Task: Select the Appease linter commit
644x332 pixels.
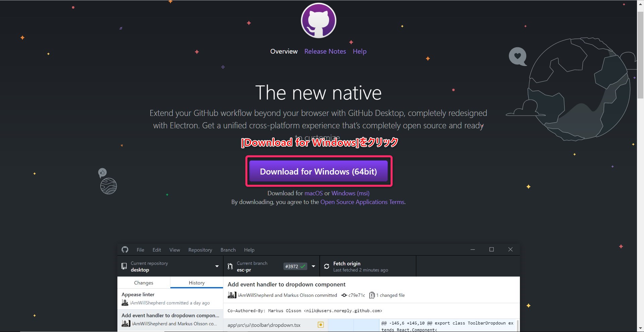Action: coord(170,298)
